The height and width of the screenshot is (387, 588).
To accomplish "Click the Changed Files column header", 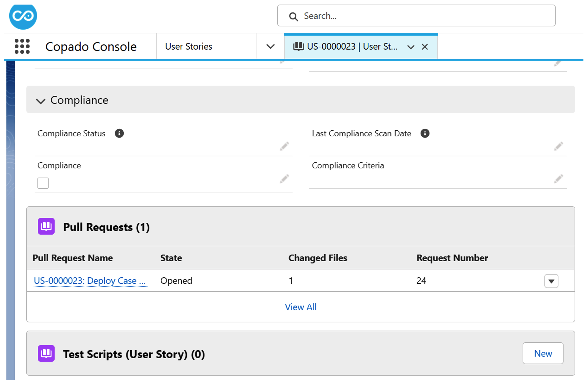I will pos(318,258).
